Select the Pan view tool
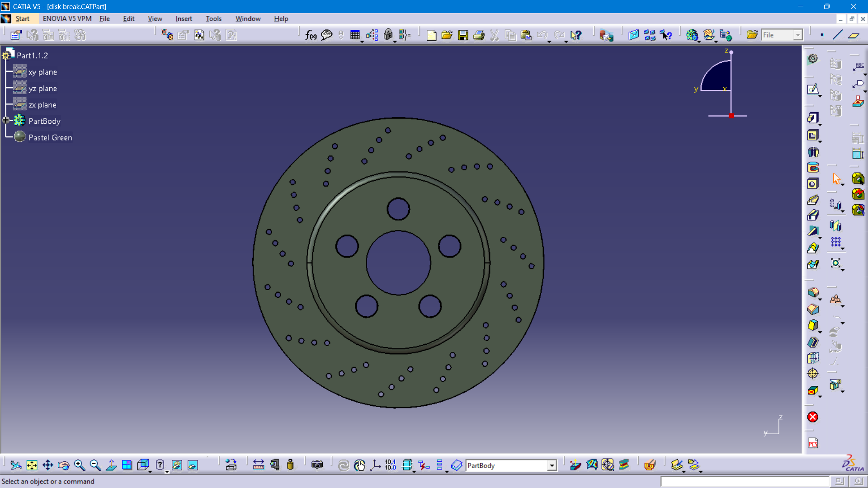This screenshot has height=488, width=868. click(47, 465)
